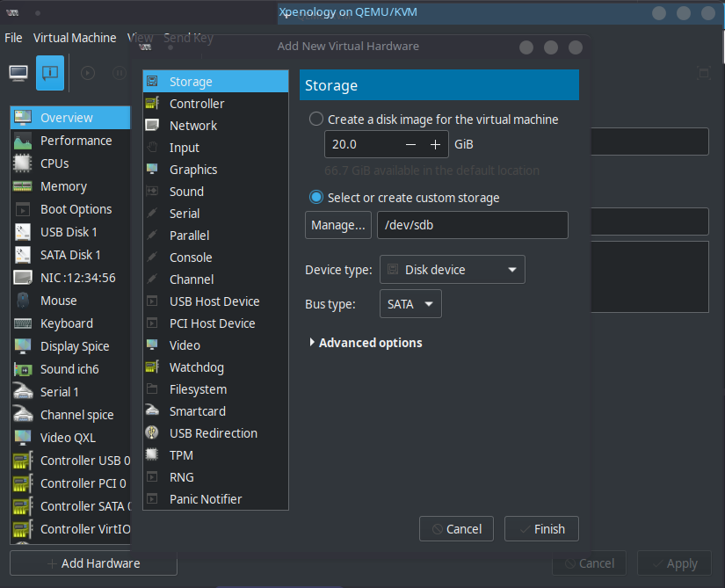This screenshot has width=725, height=588.
Task: Select PCI Host Device entry
Action: 215,323
